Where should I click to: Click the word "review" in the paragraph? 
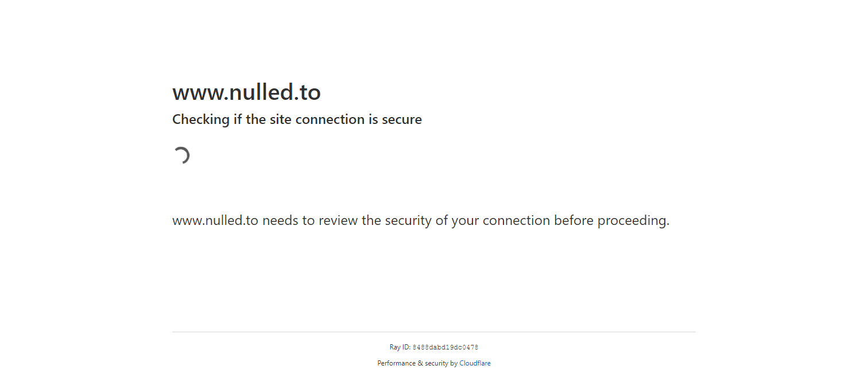coord(338,221)
